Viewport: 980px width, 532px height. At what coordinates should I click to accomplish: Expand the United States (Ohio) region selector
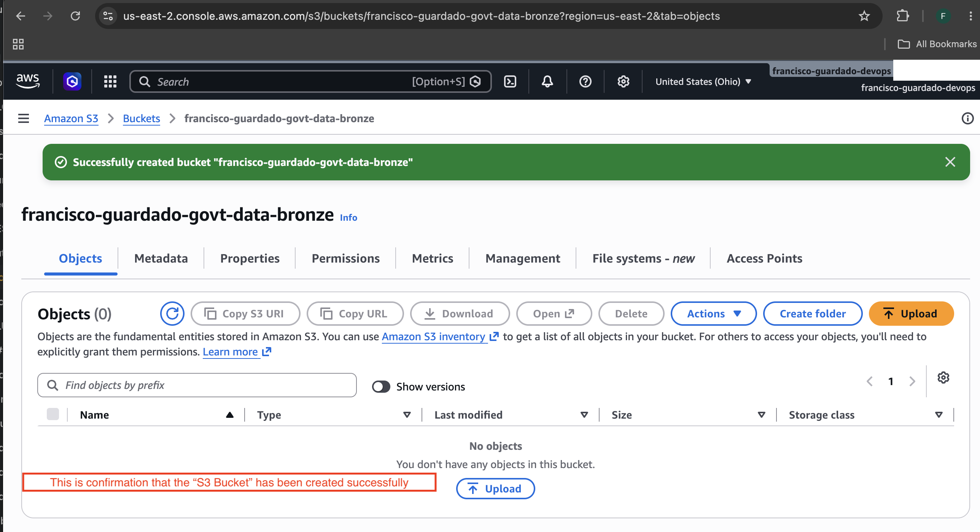[x=703, y=81]
